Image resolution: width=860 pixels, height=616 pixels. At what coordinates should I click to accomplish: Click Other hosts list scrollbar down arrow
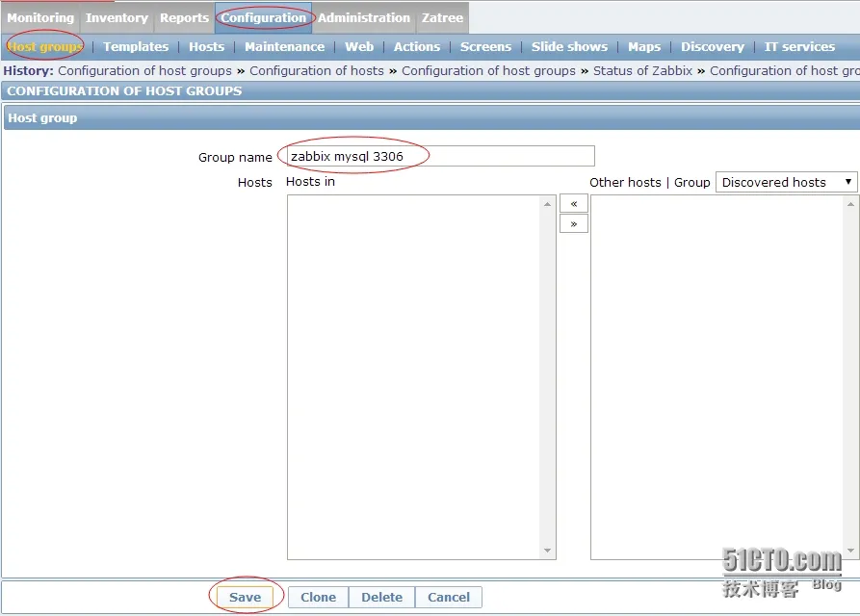point(850,551)
